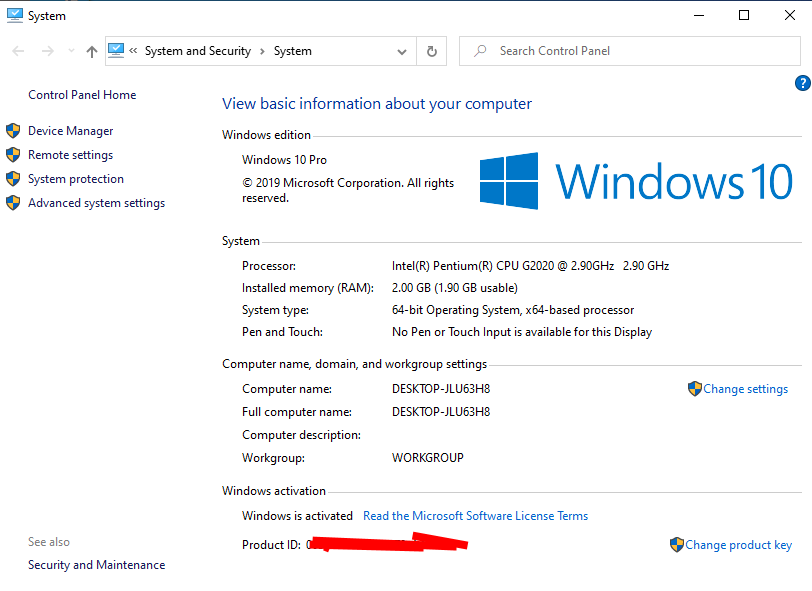Click shield icon beside System protection
This screenshot has width=812, height=591.
(x=13, y=179)
